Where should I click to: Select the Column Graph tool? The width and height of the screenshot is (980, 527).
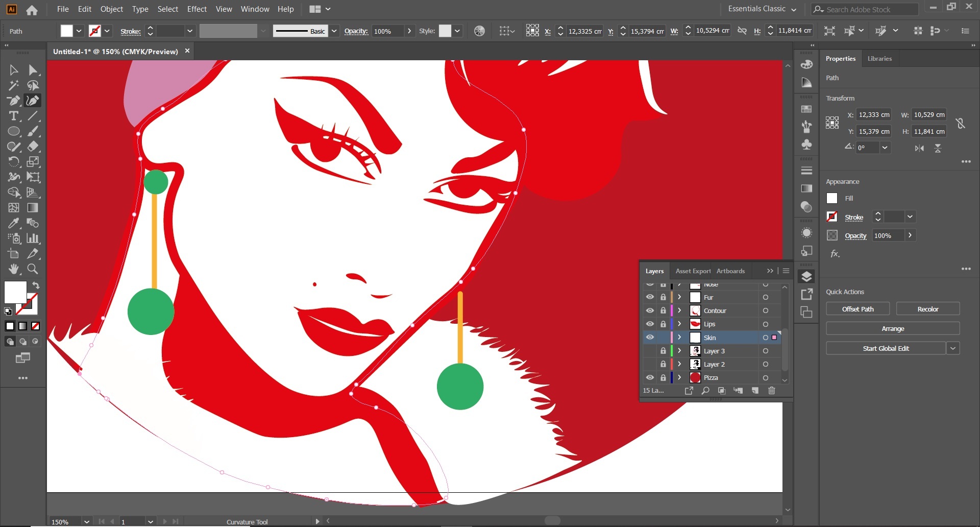click(33, 238)
